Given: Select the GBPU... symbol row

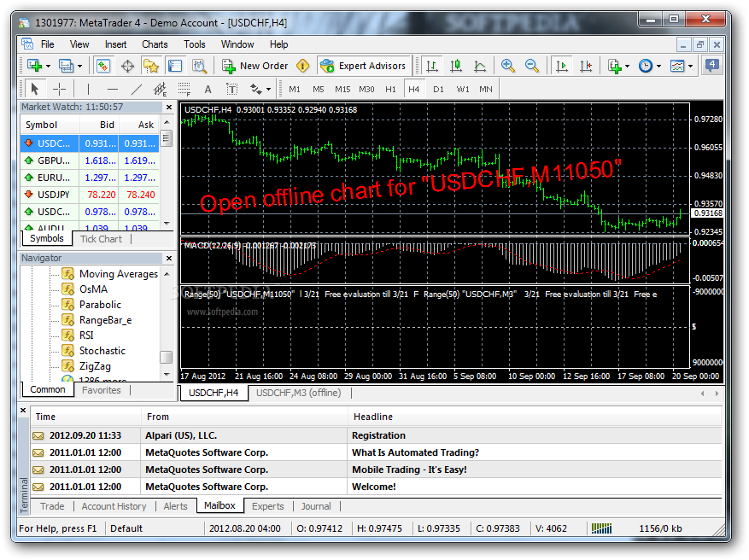Looking at the screenshot, I should [x=90, y=160].
